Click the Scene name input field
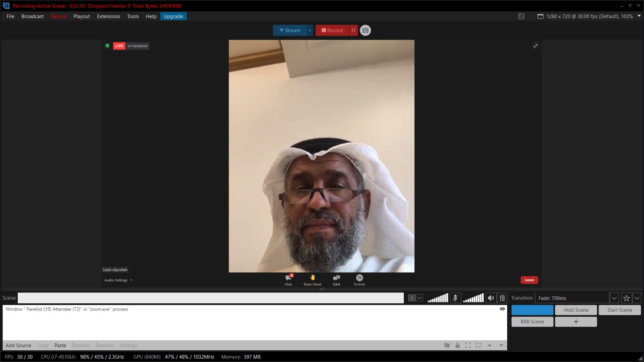The height and width of the screenshot is (362, 644). 211,298
